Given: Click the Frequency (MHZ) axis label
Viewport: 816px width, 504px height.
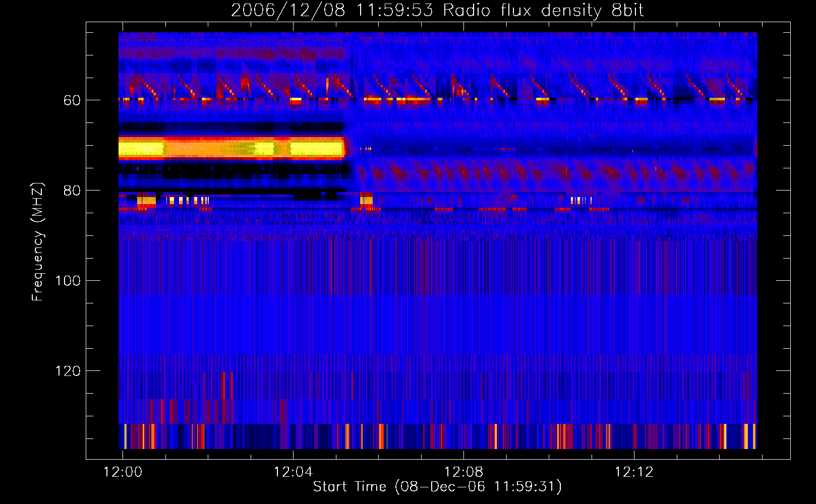Looking at the screenshot, I should click(38, 242).
